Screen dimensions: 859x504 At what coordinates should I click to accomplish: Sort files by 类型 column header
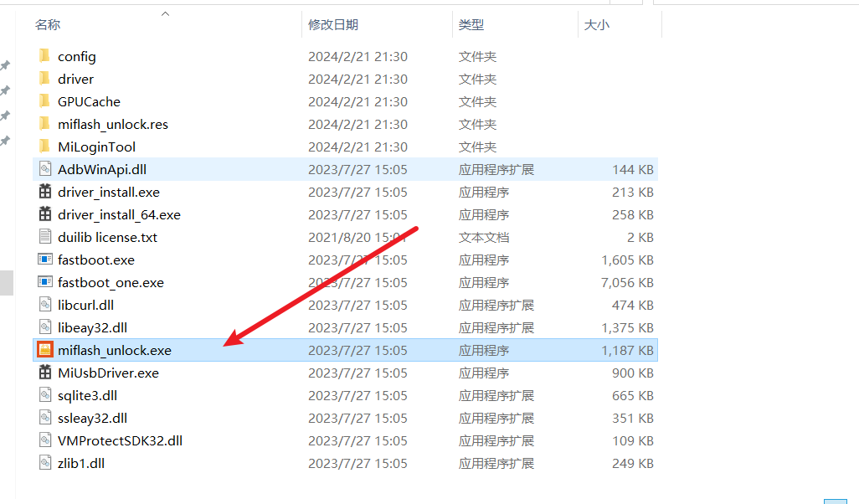pyautogui.click(x=471, y=24)
